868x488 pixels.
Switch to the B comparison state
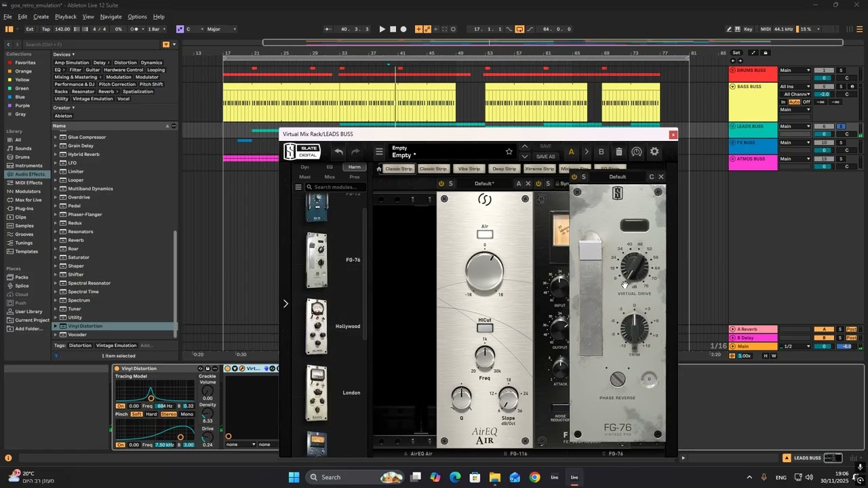coord(601,152)
